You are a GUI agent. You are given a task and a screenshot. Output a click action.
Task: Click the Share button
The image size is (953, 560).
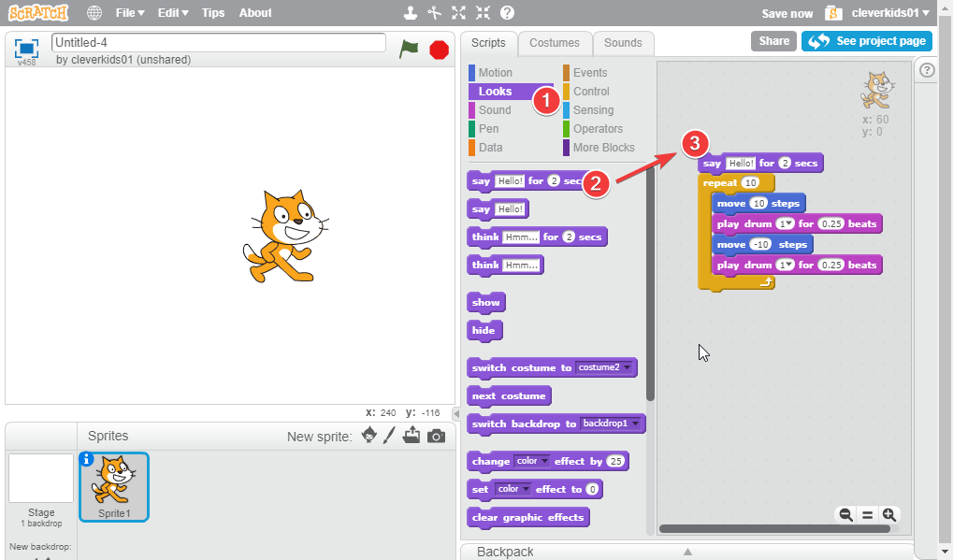773,41
